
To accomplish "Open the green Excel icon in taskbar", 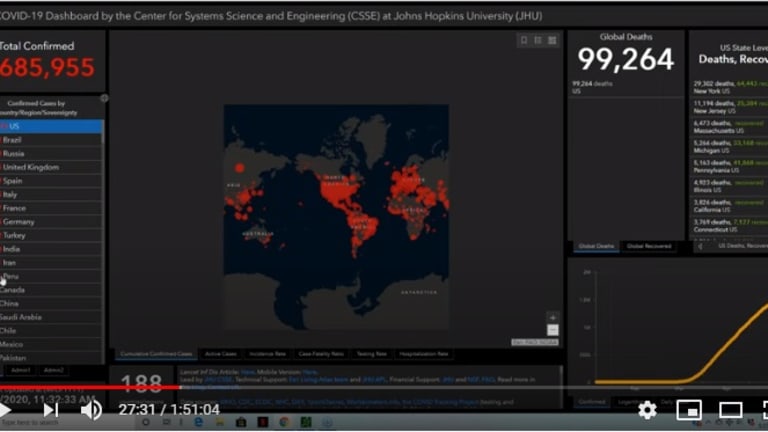I will (306, 422).
